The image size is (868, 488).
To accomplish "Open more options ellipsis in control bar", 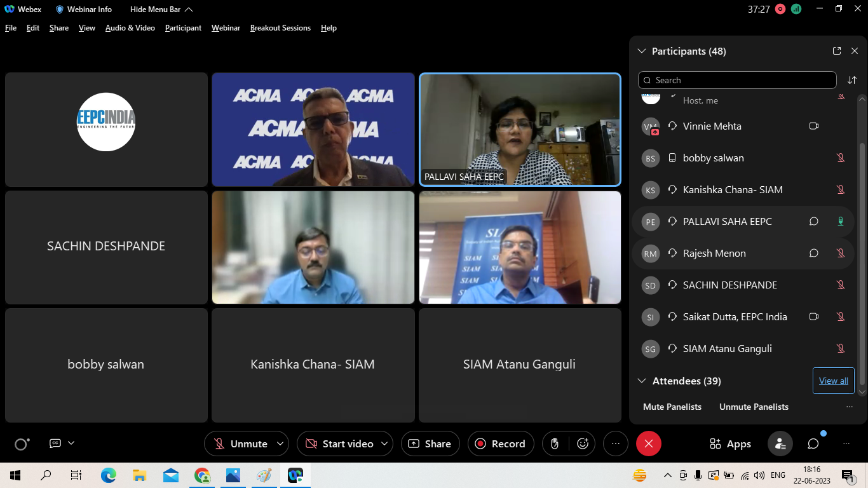I will pyautogui.click(x=615, y=444).
